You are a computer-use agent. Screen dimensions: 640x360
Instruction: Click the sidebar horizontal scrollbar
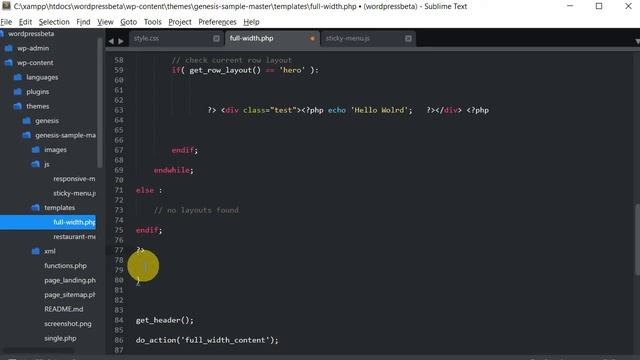coord(39,350)
